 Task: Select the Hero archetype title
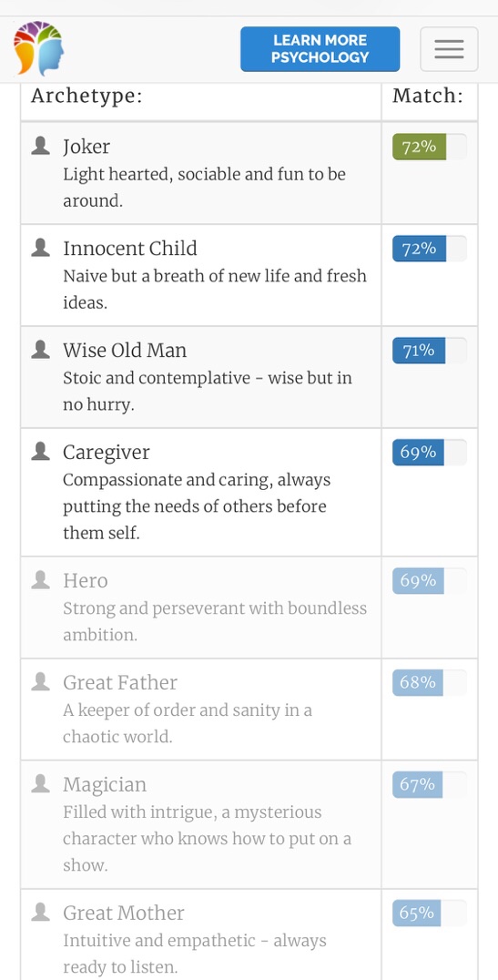[85, 581]
